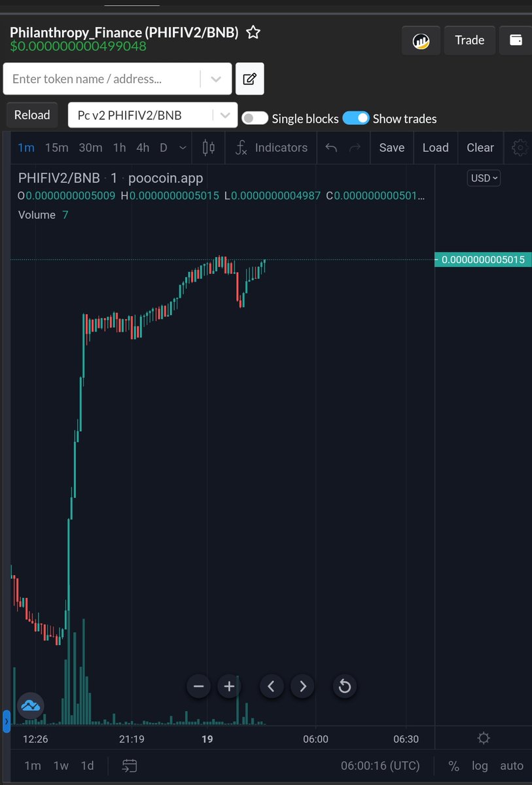This screenshot has width=532, height=785.
Task: Select the 4h timeframe
Action: pos(143,148)
